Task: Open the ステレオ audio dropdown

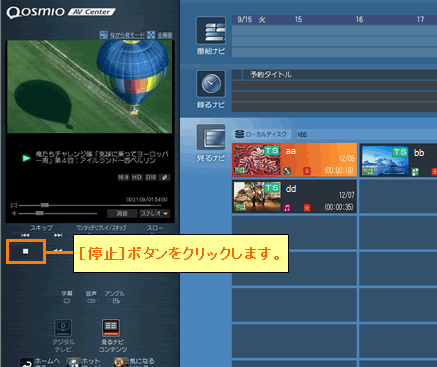Action: (154, 213)
